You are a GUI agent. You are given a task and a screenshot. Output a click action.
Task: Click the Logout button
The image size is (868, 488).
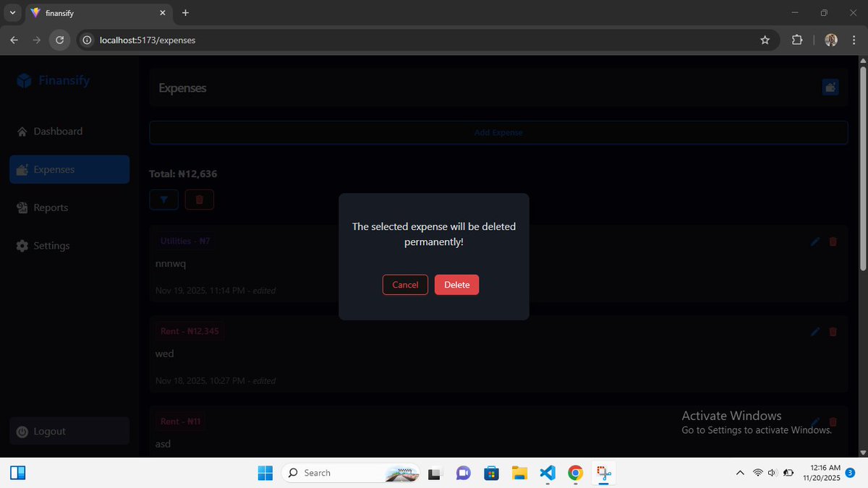coord(69,431)
